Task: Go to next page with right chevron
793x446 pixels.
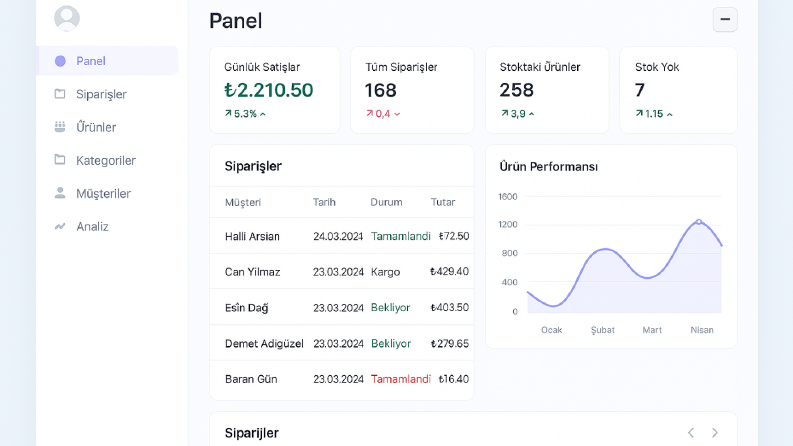Action: coord(715,433)
